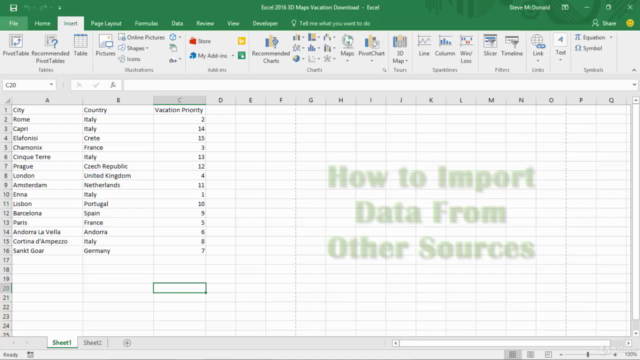This screenshot has height=360, width=640.
Task: Click the Pictures icon
Action: pos(105,45)
